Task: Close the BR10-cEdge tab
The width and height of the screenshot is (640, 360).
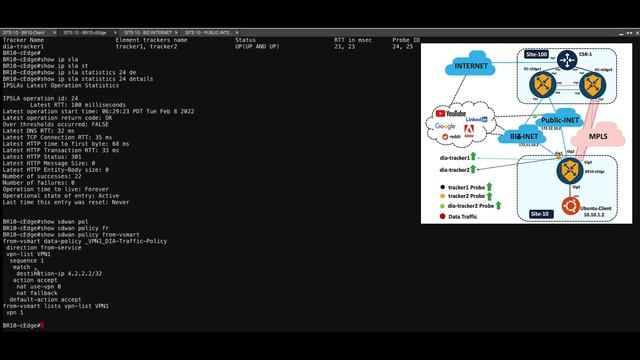Action: pyautogui.click(x=115, y=33)
